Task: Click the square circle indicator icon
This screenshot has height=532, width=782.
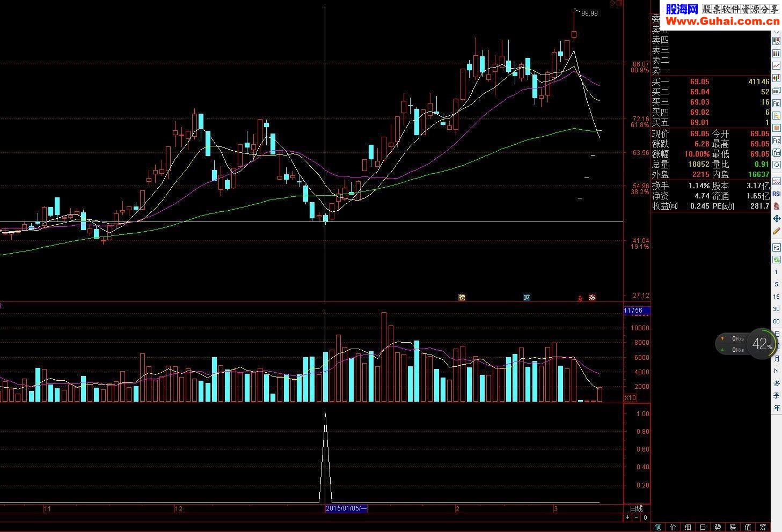Action: [777, 165]
